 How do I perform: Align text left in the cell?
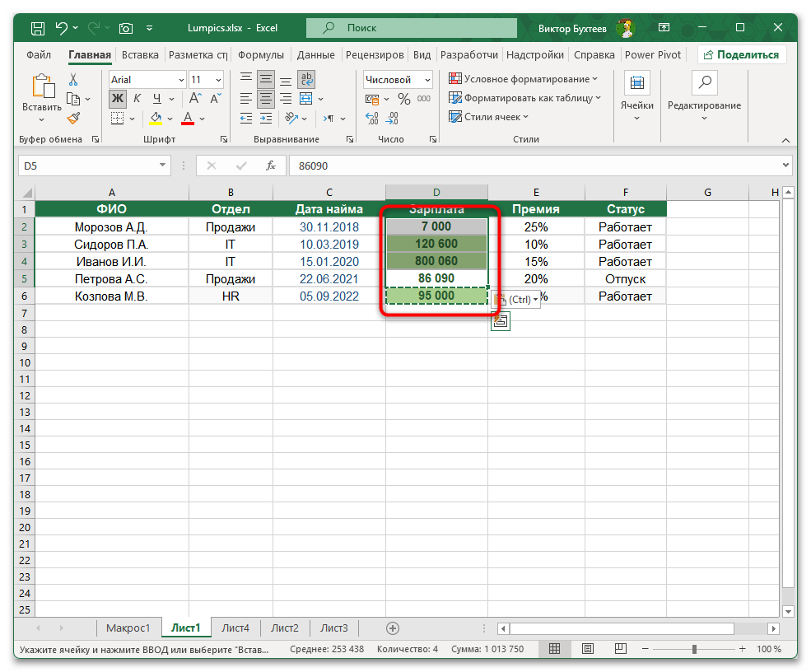point(246,98)
